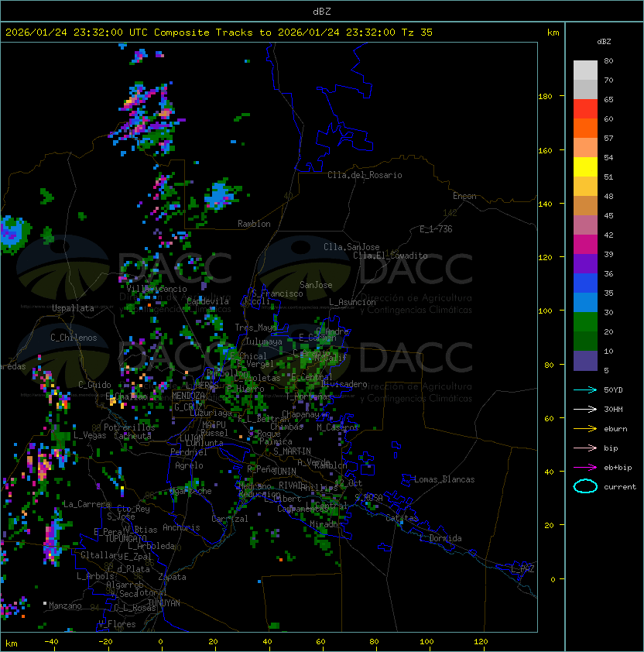
Task: Click the 'L_PAZ' map label
Action: point(522,569)
